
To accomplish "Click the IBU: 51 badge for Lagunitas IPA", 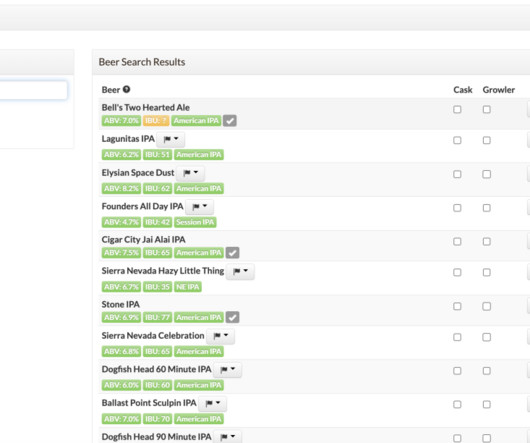I will point(158,155).
